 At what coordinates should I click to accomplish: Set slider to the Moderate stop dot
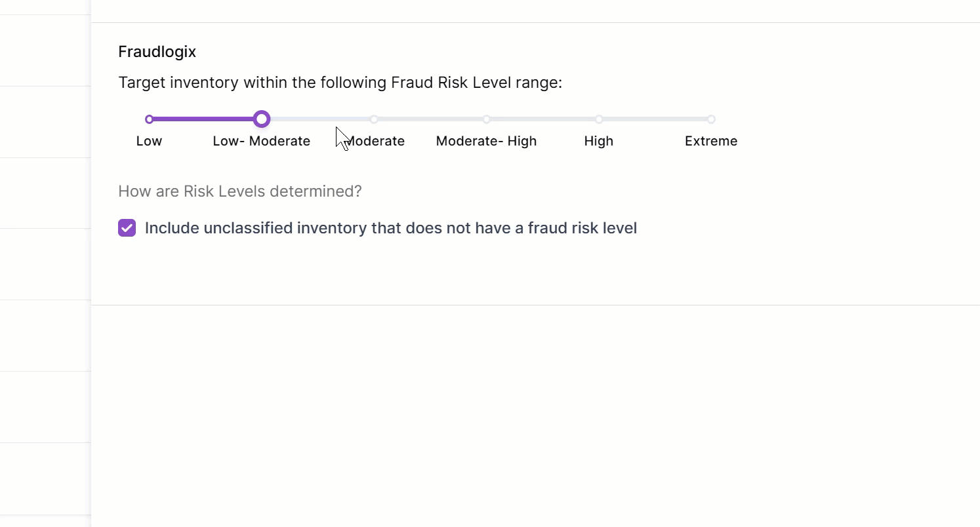pyautogui.click(x=374, y=119)
